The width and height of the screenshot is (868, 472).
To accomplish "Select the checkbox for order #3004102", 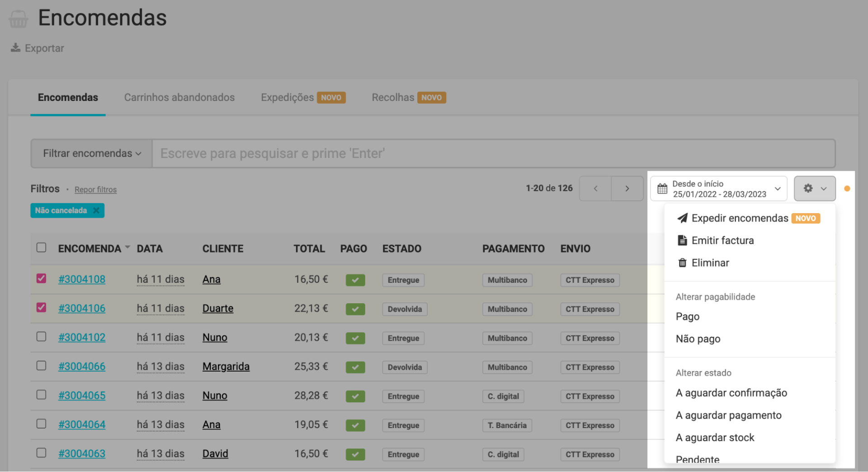I will point(41,337).
